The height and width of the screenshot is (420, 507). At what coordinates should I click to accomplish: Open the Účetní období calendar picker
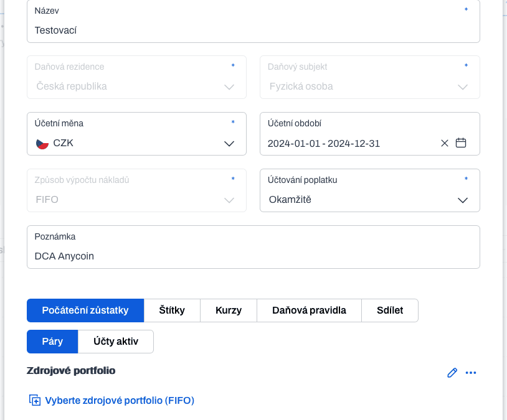tap(461, 143)
